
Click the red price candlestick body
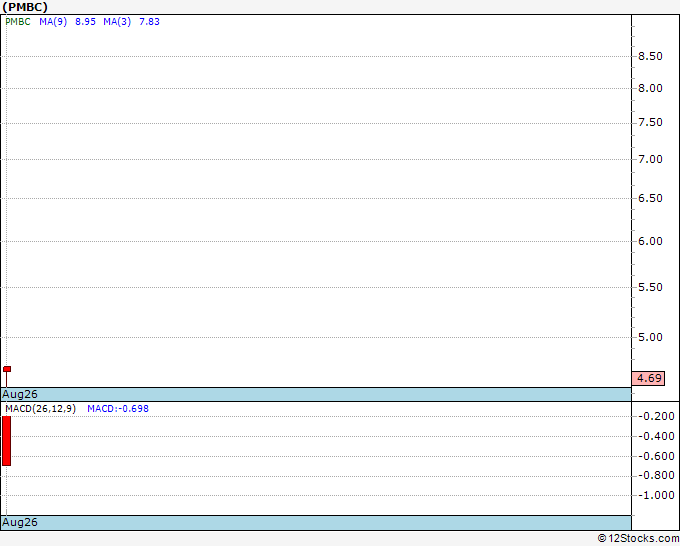click(x=7, y=369)
